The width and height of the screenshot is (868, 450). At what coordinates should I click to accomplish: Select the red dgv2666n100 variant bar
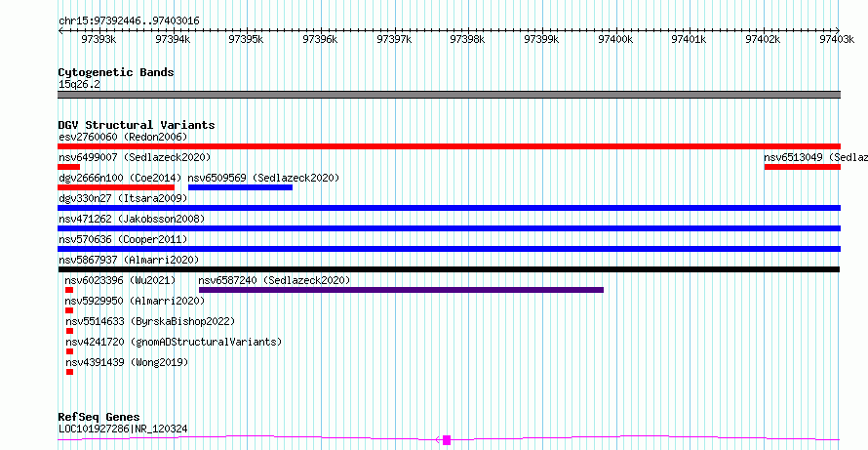tap(116, 187)
